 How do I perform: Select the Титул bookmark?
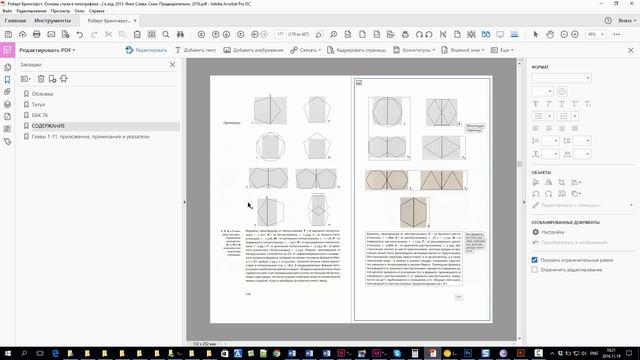point(38,104)
